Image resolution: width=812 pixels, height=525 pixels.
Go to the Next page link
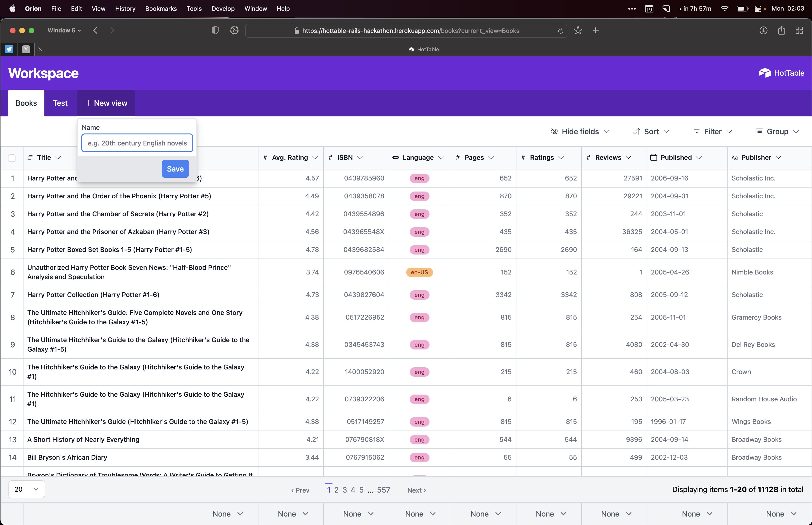(x=416, y=490)
